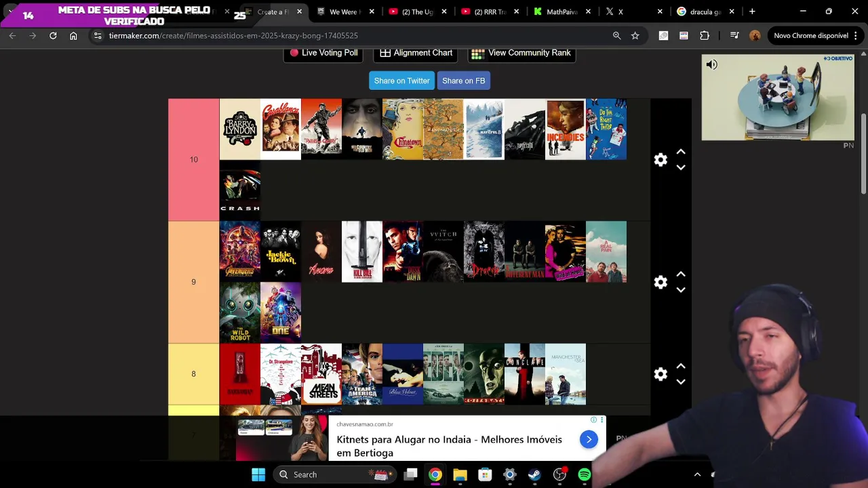Select the Team America poster
The height and width of the screenshot is (488, 868).
click(x=362, y=374)
